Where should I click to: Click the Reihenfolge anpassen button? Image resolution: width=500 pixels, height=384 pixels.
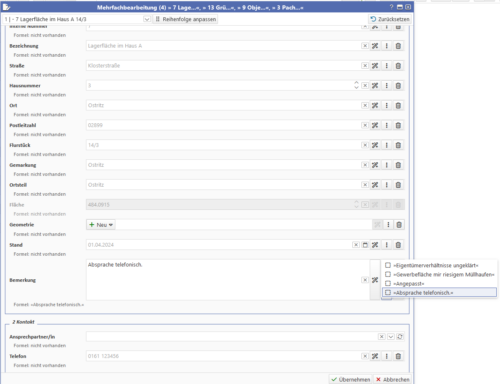point(186,19)
